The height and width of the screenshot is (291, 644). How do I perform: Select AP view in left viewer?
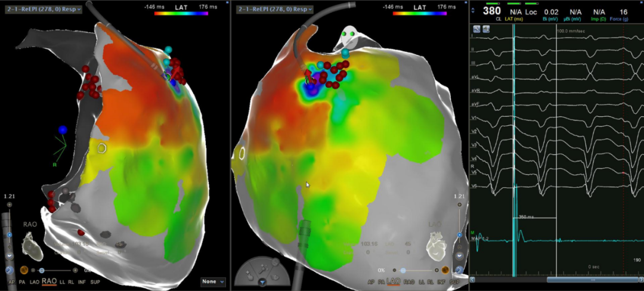coord(11,282)
